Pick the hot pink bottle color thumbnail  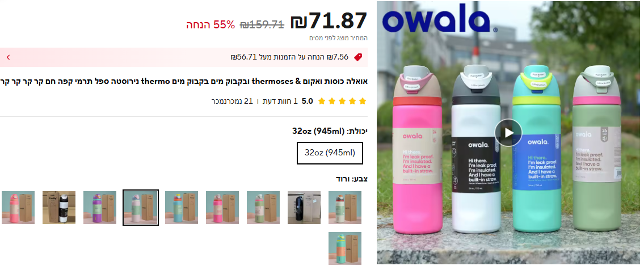coord(222,208)
